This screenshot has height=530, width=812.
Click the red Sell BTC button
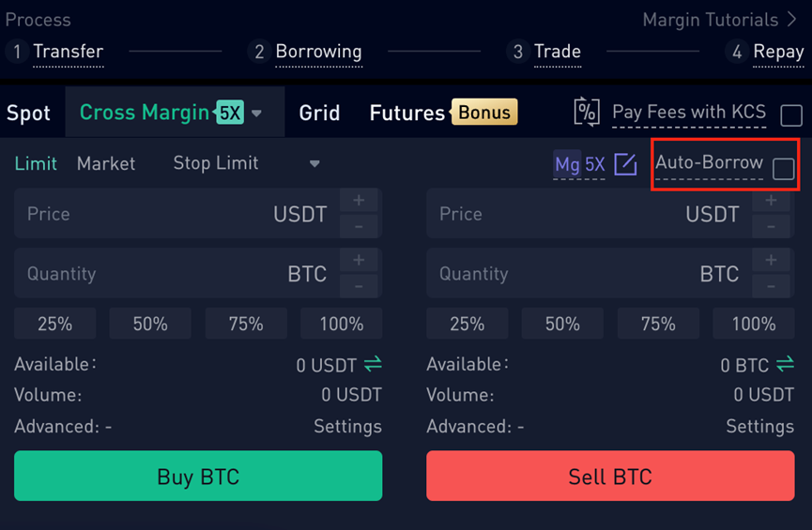(x=610, y=476)
